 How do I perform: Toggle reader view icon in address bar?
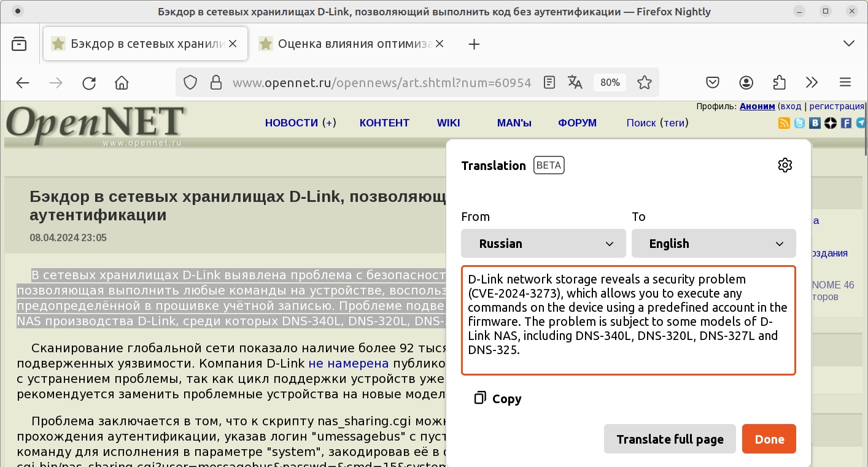tap(549, 82)
